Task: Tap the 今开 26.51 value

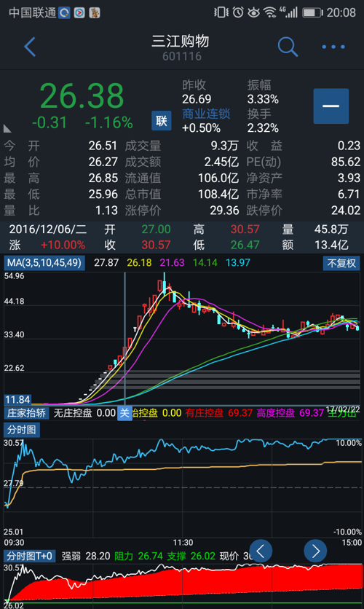Action: (103, 146)
